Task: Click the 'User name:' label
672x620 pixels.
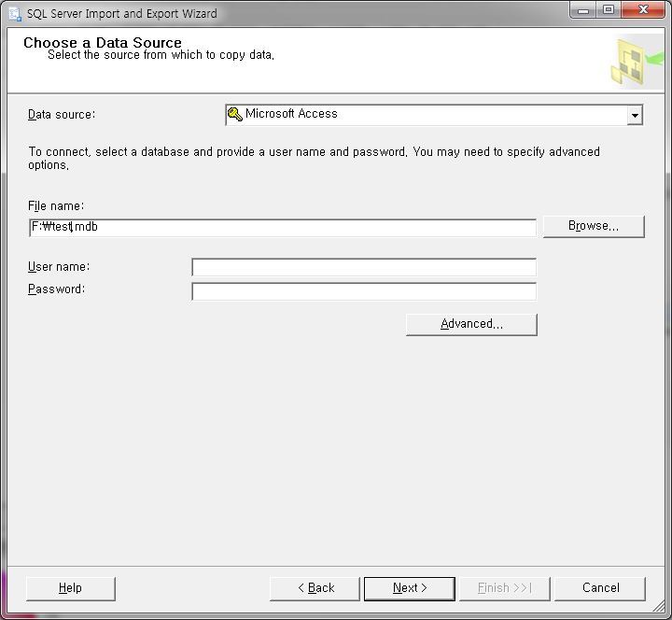Action: point(59,267)
